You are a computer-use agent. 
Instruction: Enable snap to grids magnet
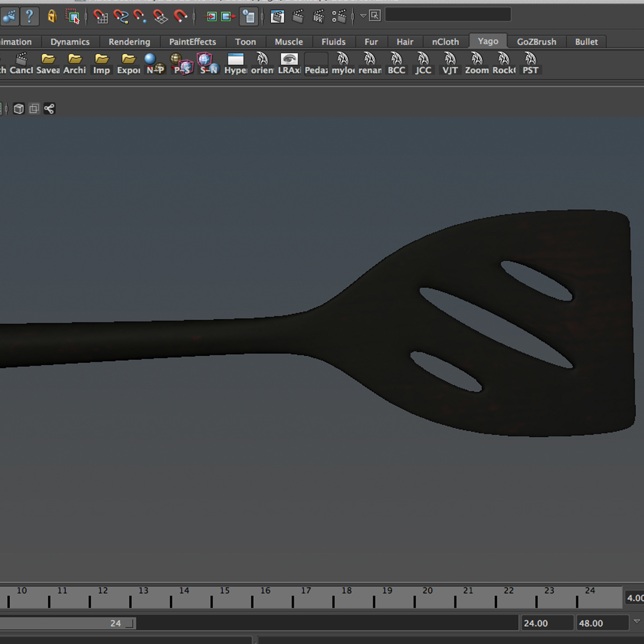click(x=100, y=17)
